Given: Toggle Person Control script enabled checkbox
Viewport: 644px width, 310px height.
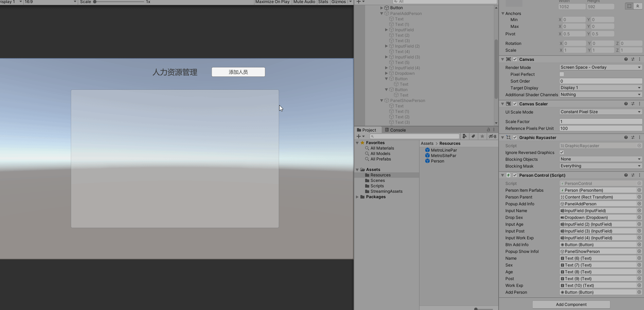Looking at the screenshot, I should point(515,175).
